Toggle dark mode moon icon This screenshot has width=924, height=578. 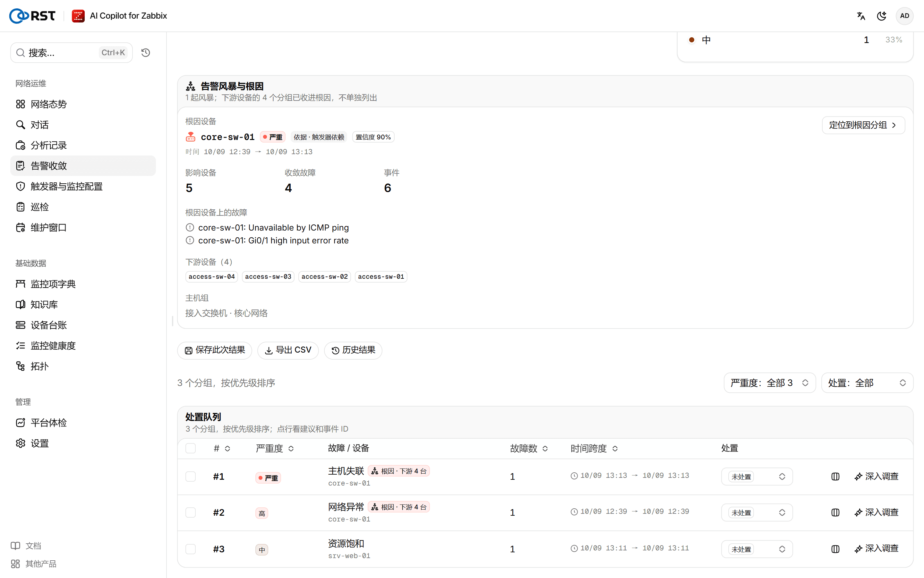[882, 16]
